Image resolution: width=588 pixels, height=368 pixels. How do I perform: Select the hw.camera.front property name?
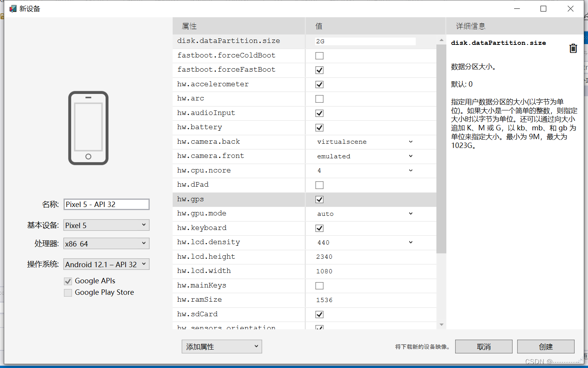(x=211, y=156)
